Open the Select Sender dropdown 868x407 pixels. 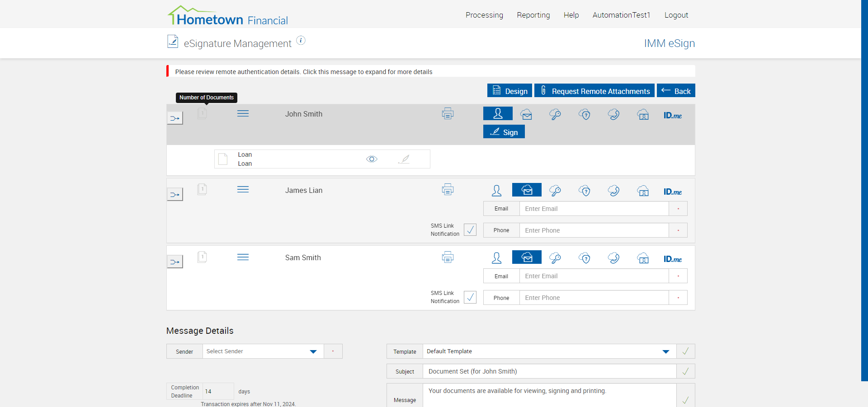tap(263, 351)
